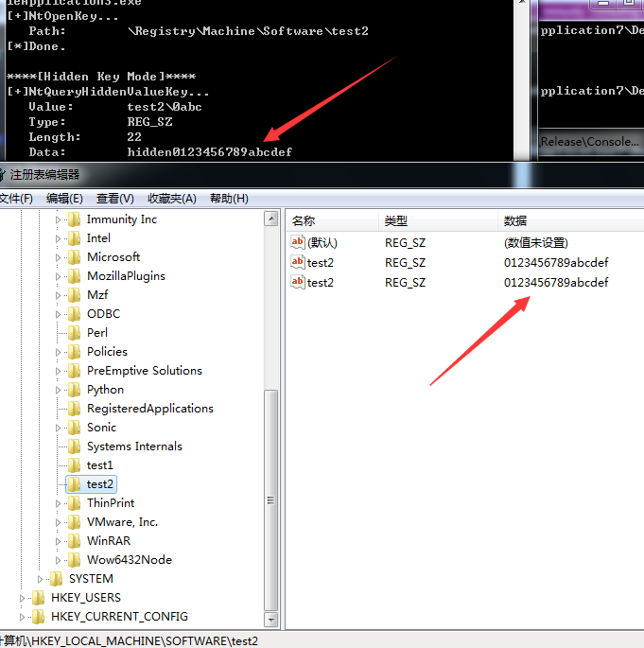Open the 帮助(H) menu
Viewport: 644px width, 648px height.
coord(229,199)
